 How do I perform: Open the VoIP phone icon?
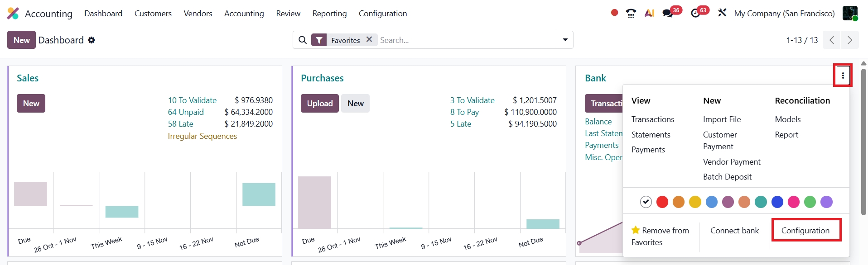[x=631, y=14]
